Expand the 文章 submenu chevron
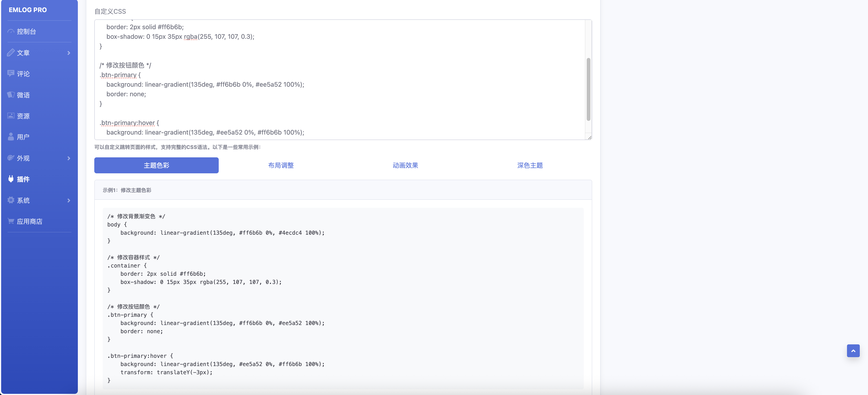The width and height of the screenshot is (868, 395). (69, 53)
